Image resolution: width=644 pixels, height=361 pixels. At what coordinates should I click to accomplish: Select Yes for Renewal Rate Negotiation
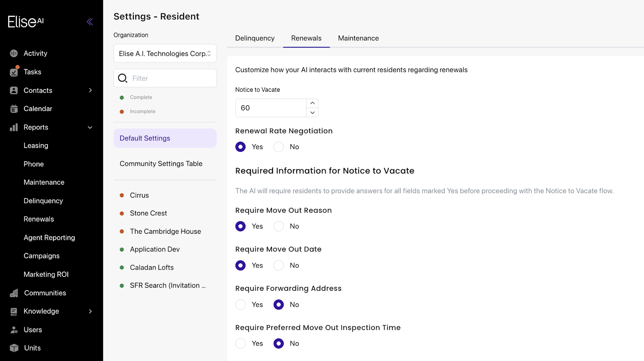pos(240,147)
